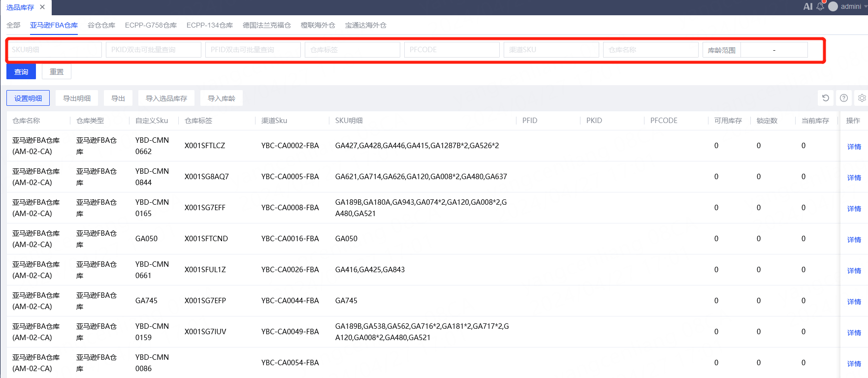This screenshot has height=378, width=868.
Task: Open the ECPP-G758仓库 tab
Action: pos(151,25)
